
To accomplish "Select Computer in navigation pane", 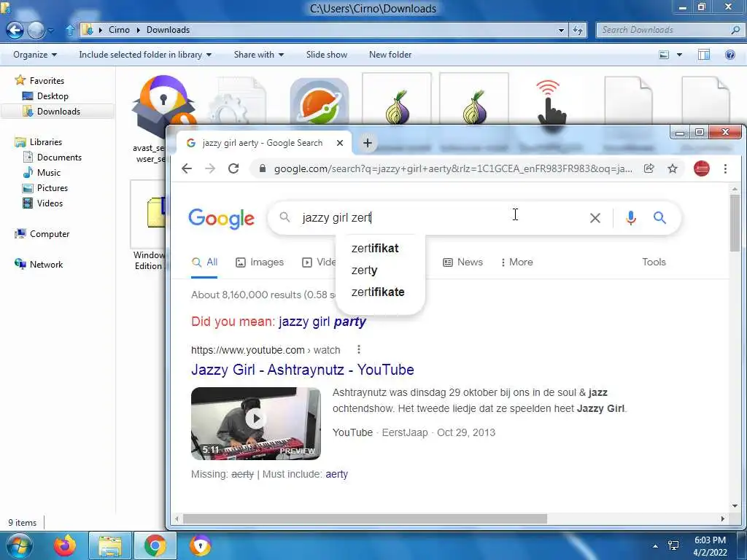I will 42,234.
